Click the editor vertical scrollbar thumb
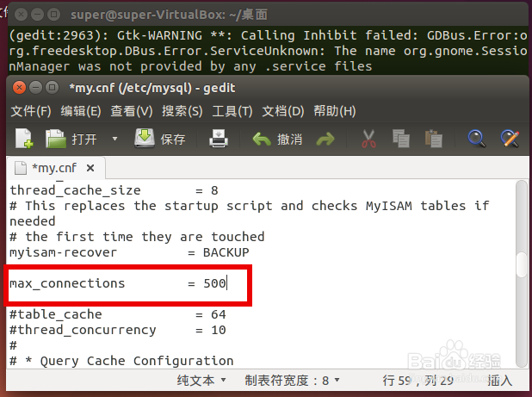Image resolution: width=532 pixels, height=397 pixels. [521, 264]
